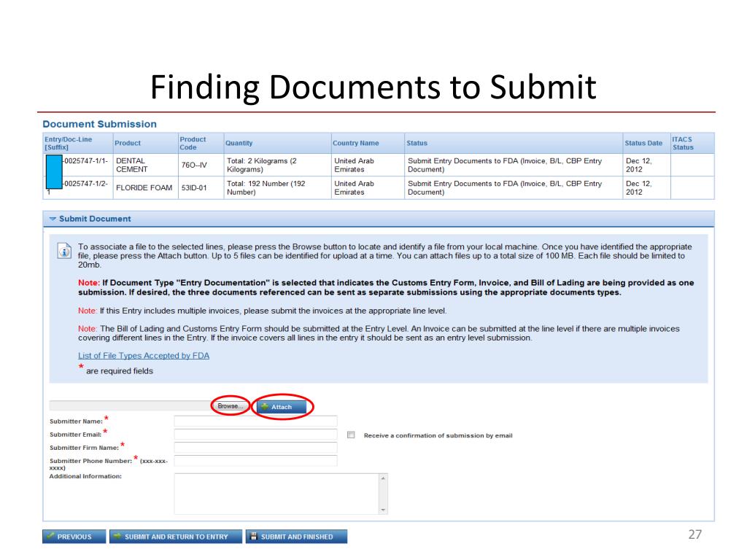Click product code 76O--IV
The image size is (747, 560).
click(x=194, y=166)
